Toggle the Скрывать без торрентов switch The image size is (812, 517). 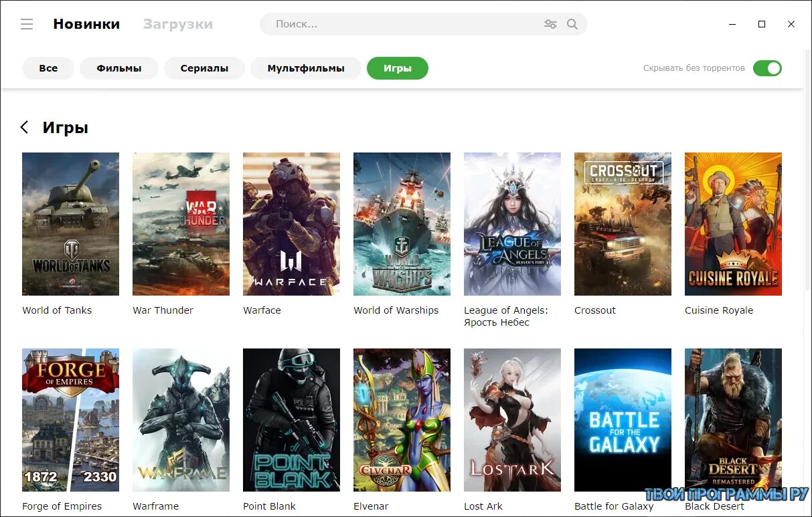point(767,68)
